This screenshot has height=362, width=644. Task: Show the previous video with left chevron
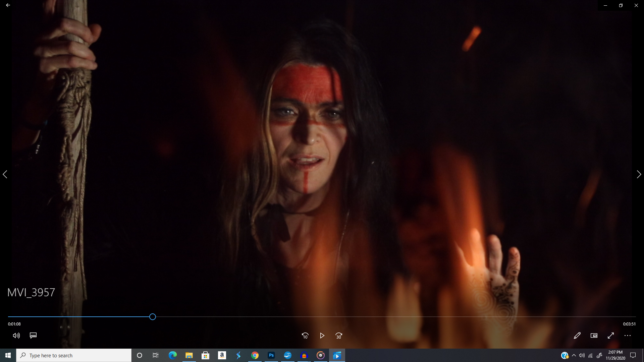[x=5, y=174]
